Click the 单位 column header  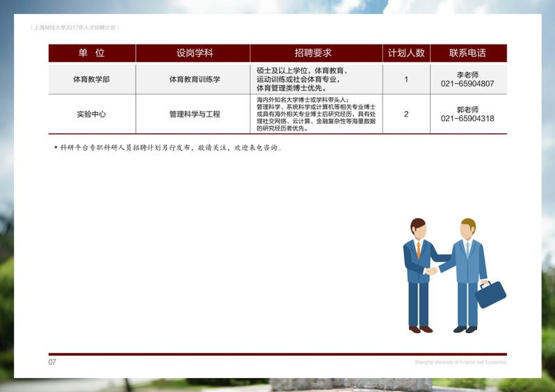click(x=92, y=54)
